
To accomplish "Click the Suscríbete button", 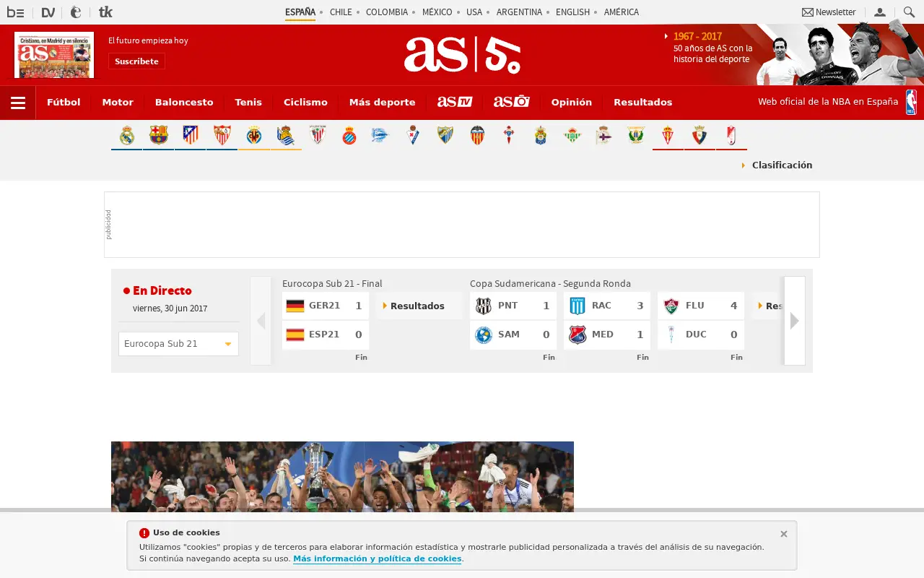I will tap(136, 61).
